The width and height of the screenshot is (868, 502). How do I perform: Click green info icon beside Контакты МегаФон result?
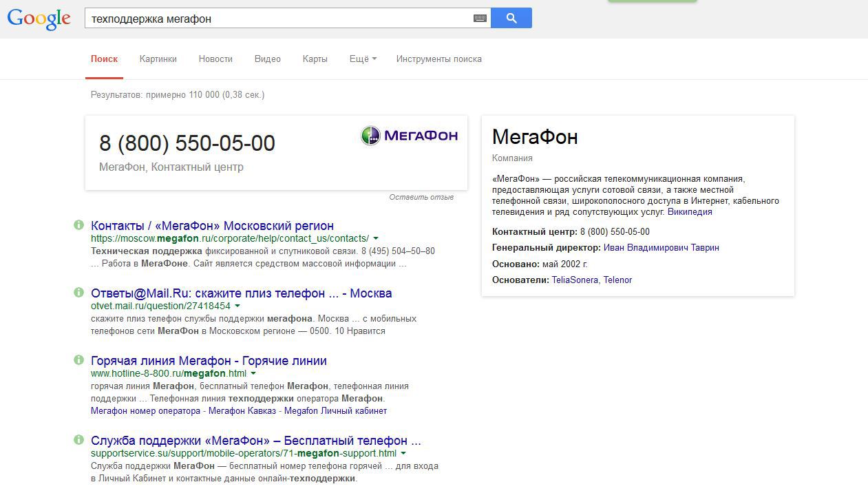[x=78, y=225]
